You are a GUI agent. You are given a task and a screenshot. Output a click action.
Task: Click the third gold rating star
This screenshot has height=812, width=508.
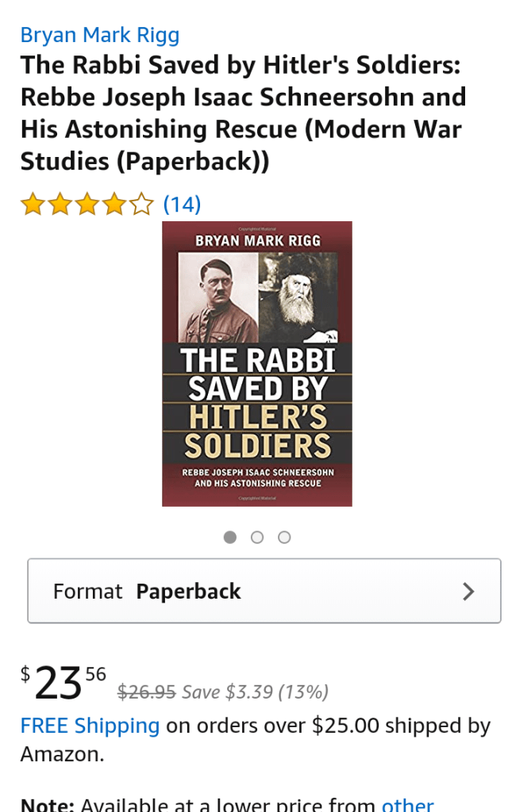coord(87,205)
